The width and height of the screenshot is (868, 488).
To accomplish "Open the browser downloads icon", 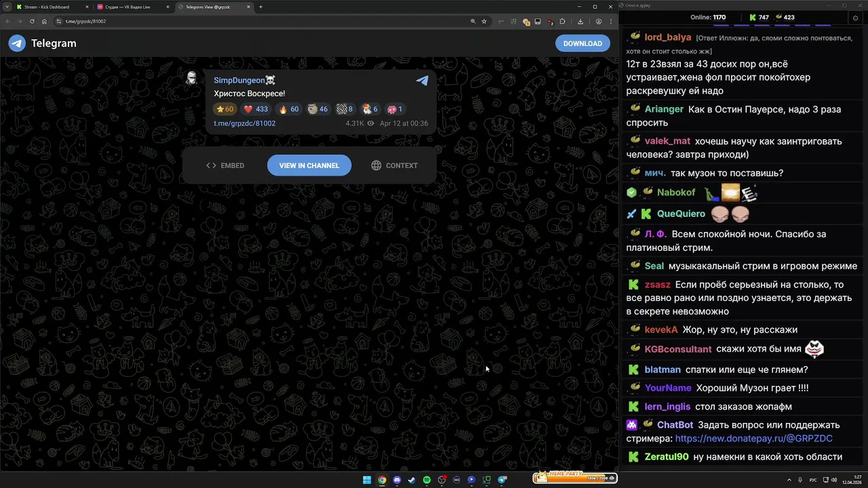I will 580,21.
